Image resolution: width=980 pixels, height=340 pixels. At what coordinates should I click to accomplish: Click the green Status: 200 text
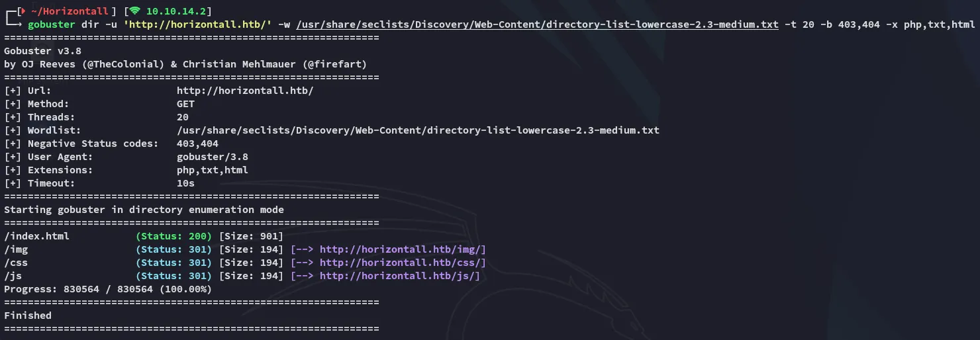pos(173,236)
